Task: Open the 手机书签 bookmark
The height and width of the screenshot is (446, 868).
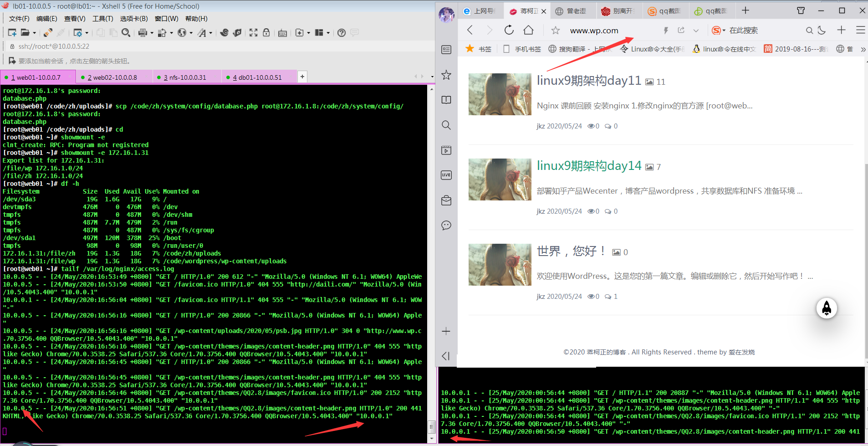Action: pos(522,49)
